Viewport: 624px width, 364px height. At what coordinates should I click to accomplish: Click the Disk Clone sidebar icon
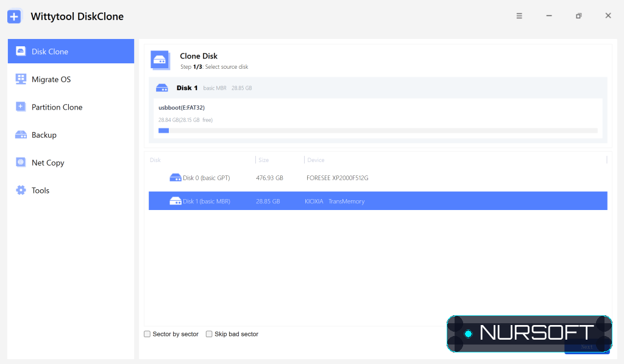click(21, 51)
